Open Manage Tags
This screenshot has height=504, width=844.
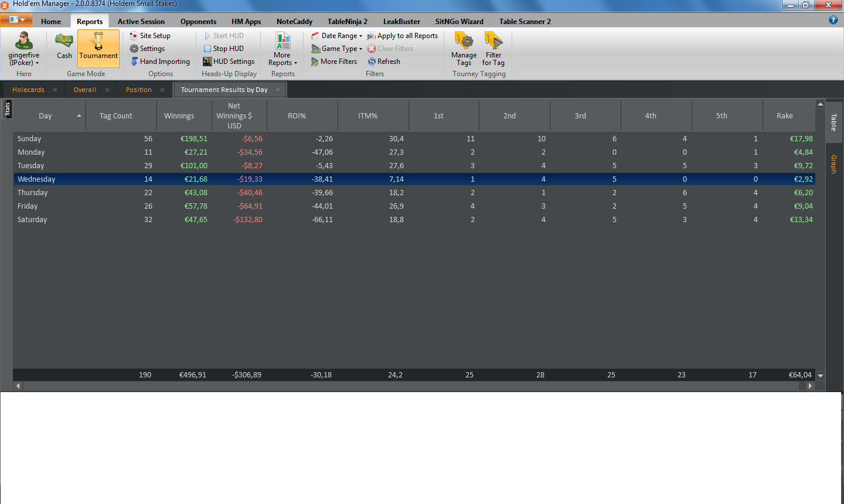(464, 49)
